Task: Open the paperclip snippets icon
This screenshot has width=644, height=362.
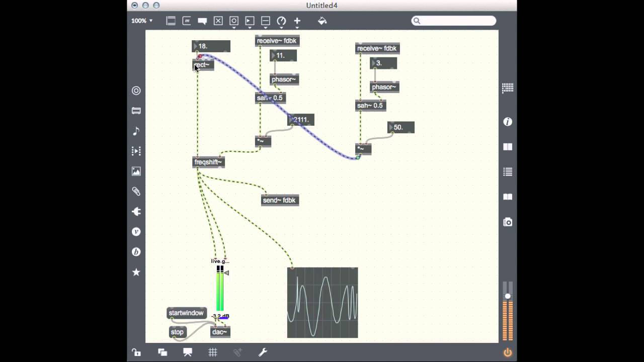Action: click(x=136, y=191)
